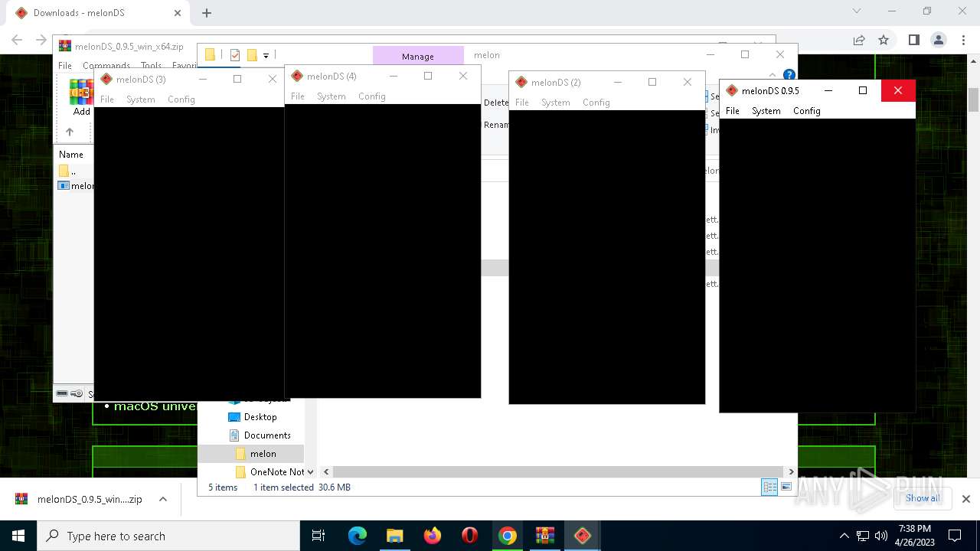
Task: Switch to WinRAR taskbar icon
Action: (x=545, y=536)
